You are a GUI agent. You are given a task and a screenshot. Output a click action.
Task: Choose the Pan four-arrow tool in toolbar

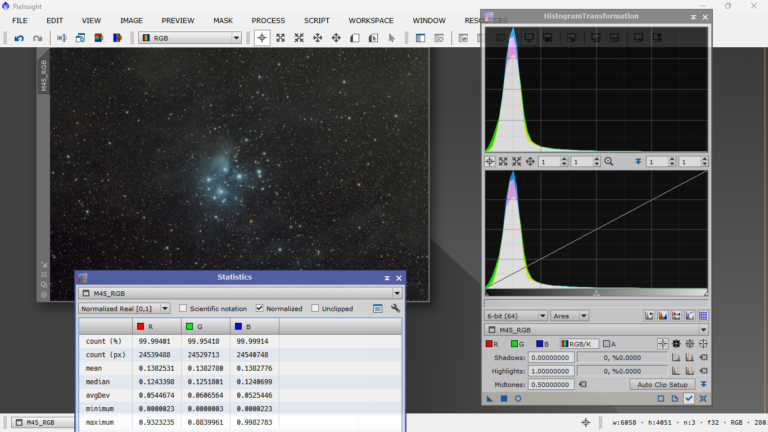[x=336, y=38]
